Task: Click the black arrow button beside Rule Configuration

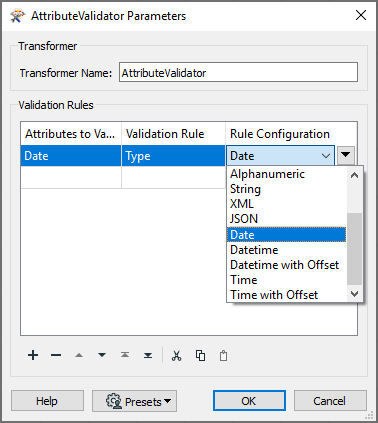Action: [x=346, y=155]
